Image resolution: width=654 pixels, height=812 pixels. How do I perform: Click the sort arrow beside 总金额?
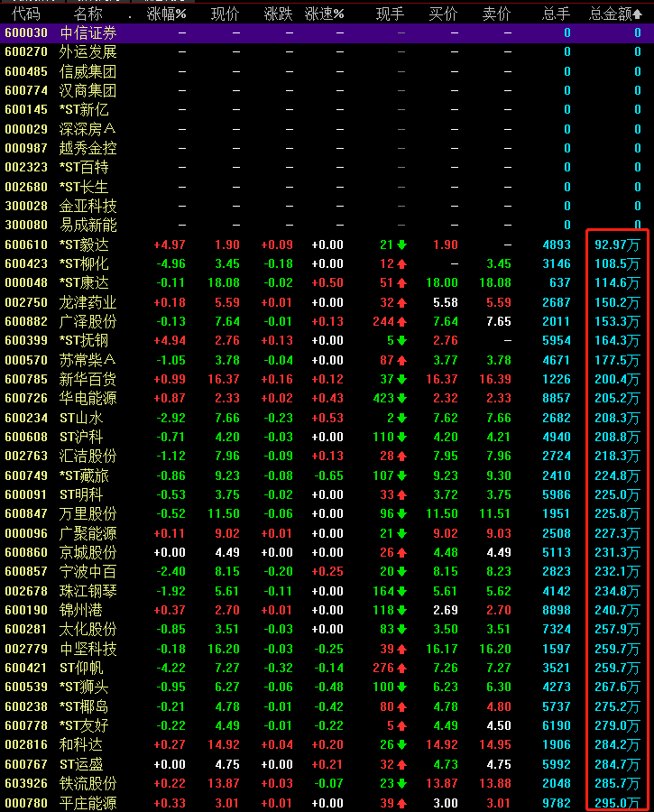pyautogui.click(x=638, y=14)
